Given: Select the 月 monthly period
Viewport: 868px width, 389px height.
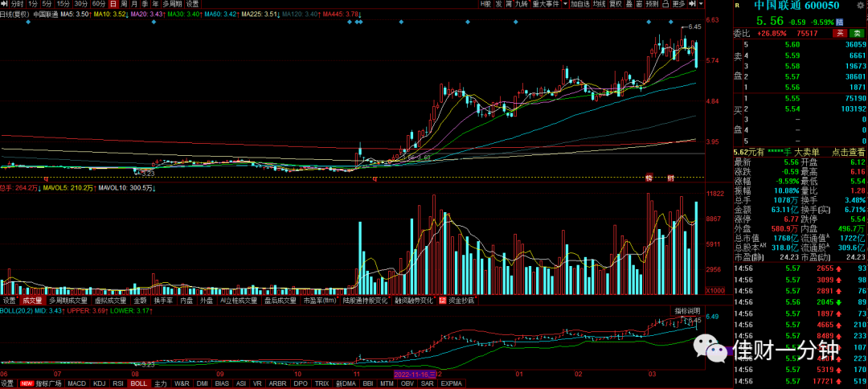Looking at the screenshot, I should coord(134,4).
